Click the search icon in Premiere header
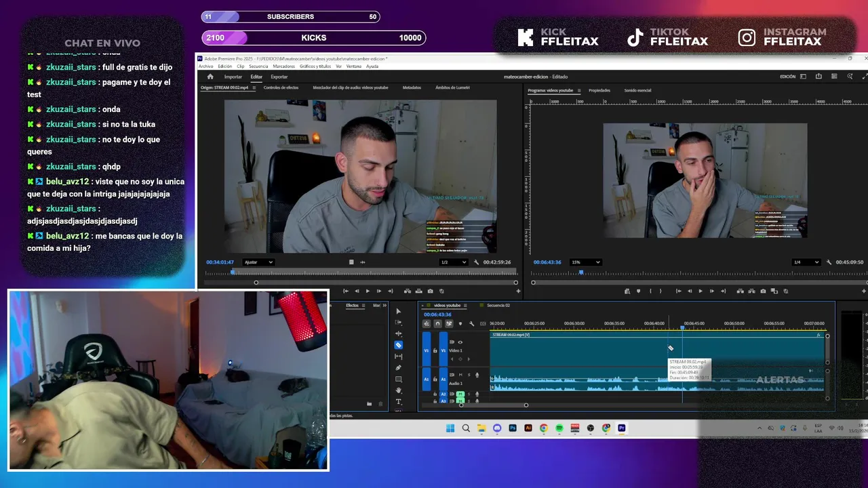This screenshot has height=488, width=868. (850, 77)
